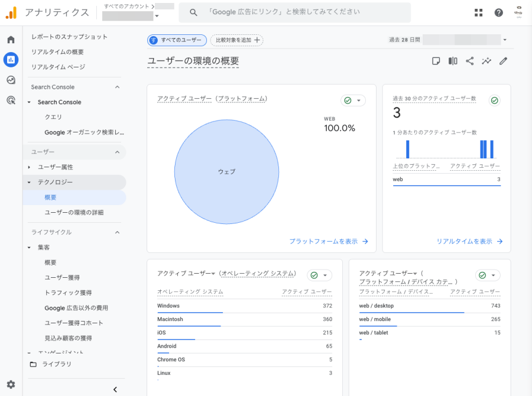This screenshot has height=396, width=532.
Task: Open the Advertising icon in left rail
Action: (x=11, y=100)
